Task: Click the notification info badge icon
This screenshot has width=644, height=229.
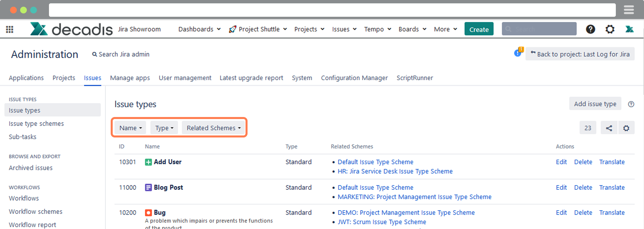Action: (518, 53)
